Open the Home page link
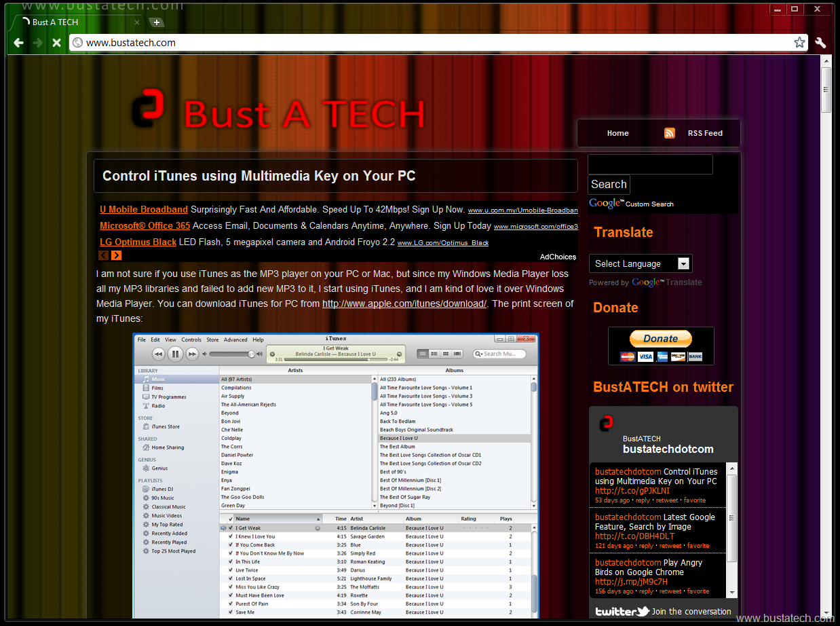Viewport: 840px width, 626px height. point(618,133)
